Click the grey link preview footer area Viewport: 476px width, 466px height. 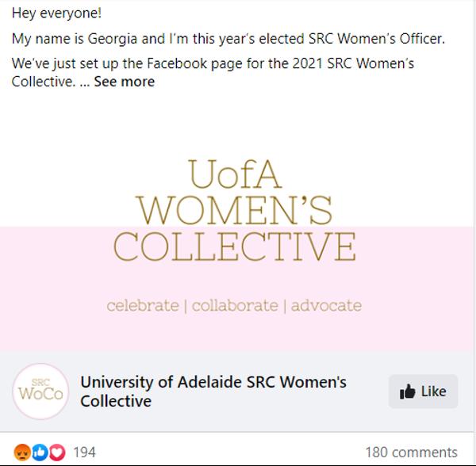pyautogui.click(x=236, y=392)
